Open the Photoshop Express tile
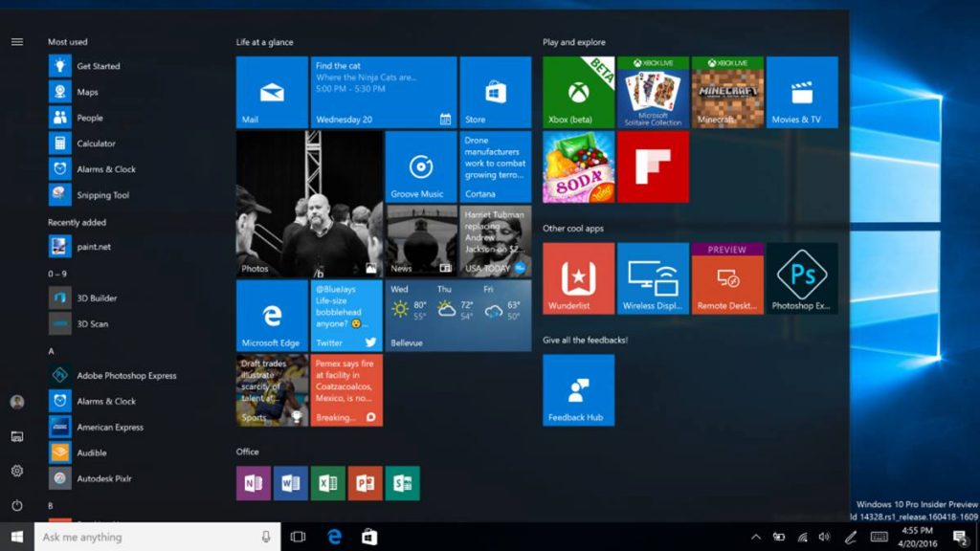This screenshot has height=551, width=980. tap(802, 277)
